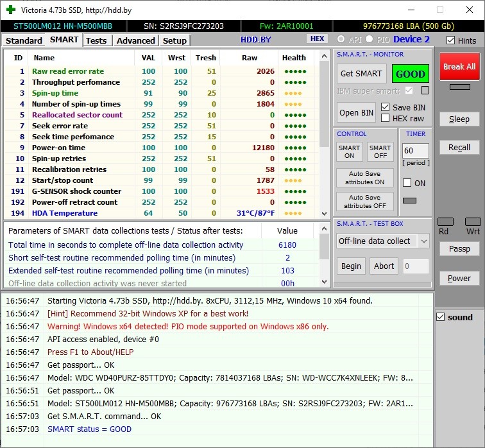Image resolution: width=485 pixels, height=448 pixels.
Task: Click Auto Save attributes ON
Action: (x=364, y=178)
